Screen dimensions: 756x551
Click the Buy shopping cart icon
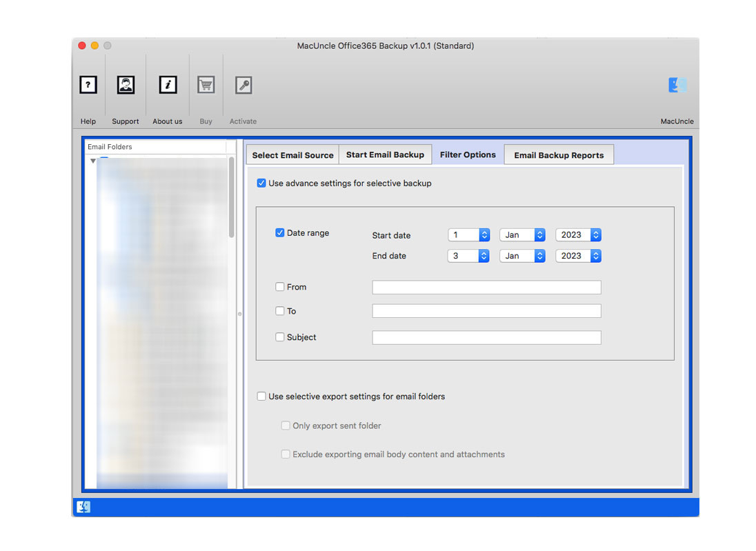(x=206, y=85)
